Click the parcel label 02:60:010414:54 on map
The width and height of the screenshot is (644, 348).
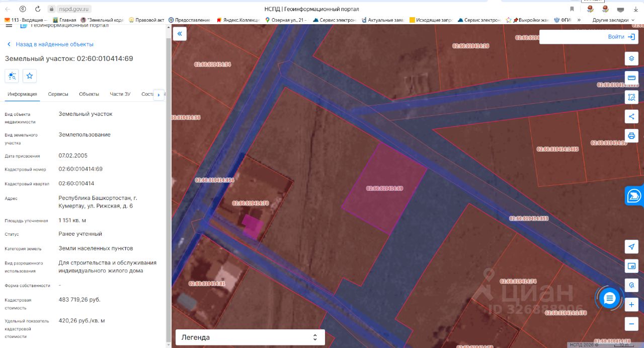(212, 64)
